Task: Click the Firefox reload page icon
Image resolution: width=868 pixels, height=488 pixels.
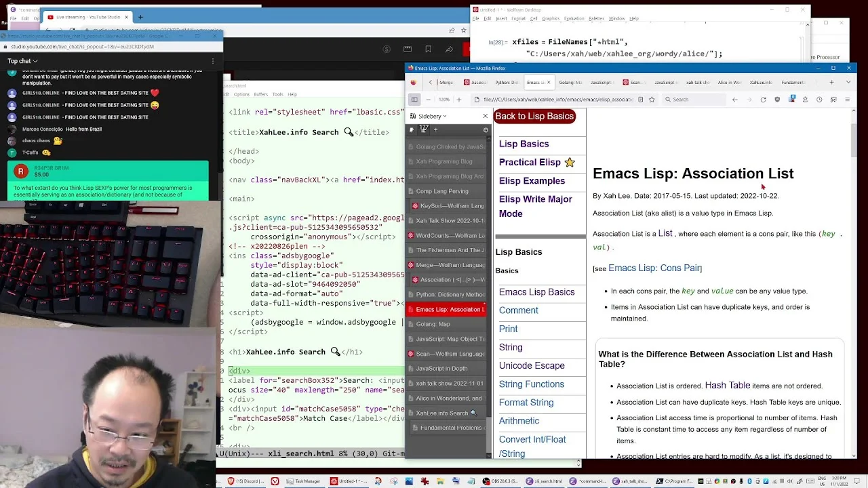Action: (x=763, y=100)
